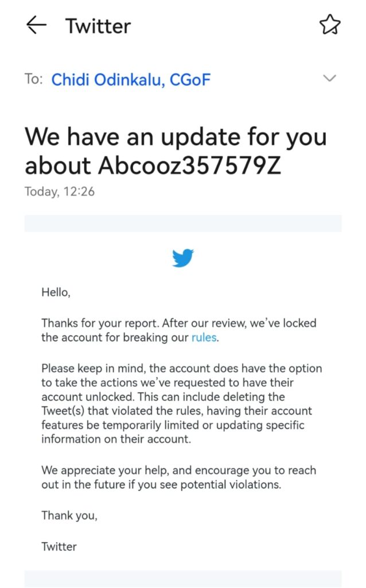Tap the back arrow icon
Image resolution: width=366 pixels, height=588 pixels.
[x=36, y=25]
